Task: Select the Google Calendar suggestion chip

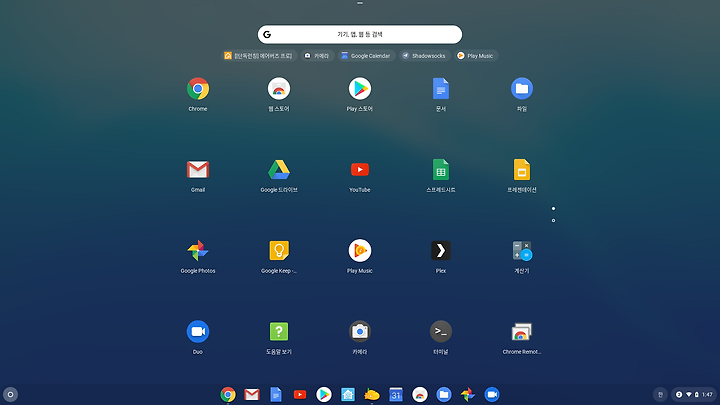Action: point(366,56)
